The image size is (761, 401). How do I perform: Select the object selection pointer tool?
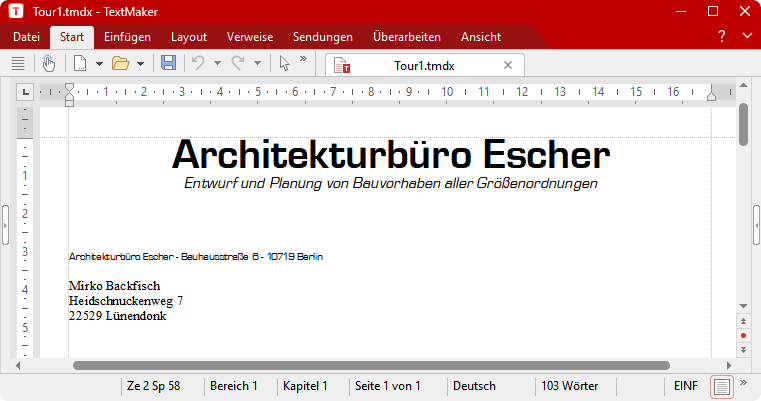[x=285, y=63]
